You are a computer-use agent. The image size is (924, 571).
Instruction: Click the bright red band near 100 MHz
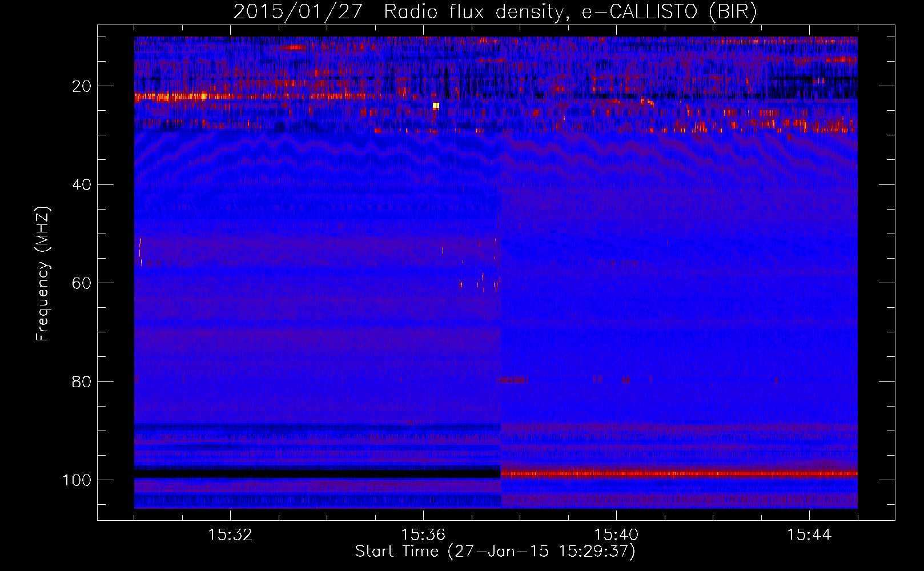tap(679, 473)
